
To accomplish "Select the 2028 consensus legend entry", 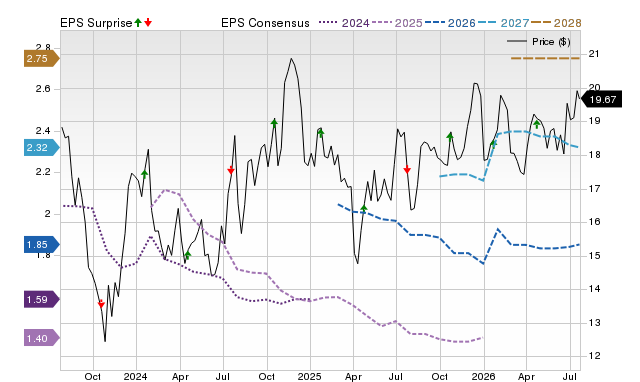I will 556,23.
